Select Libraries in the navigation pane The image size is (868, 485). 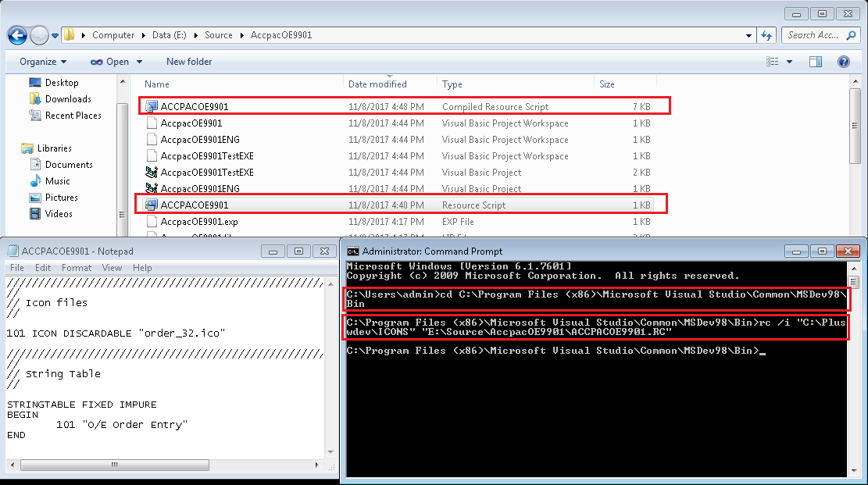coord(54,148)
